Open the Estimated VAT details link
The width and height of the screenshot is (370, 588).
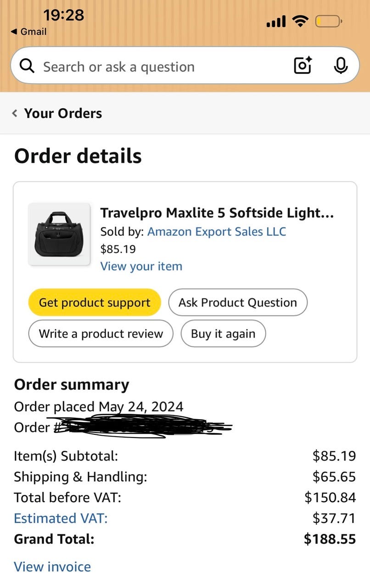coord(61,518)
